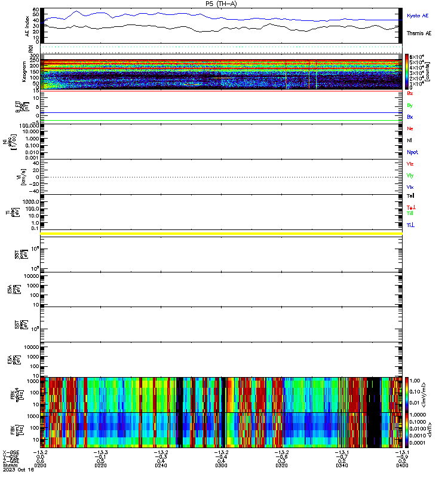Click the blue Bx line in B-field panel

pos(221,113)
